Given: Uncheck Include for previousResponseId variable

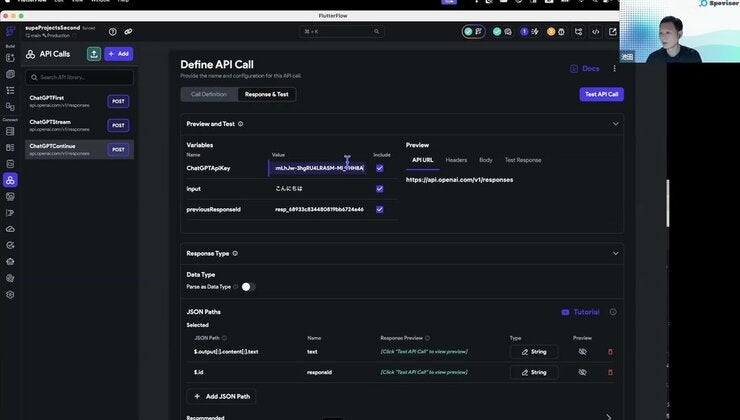Looking at the screenshot, I should (379, 210).
